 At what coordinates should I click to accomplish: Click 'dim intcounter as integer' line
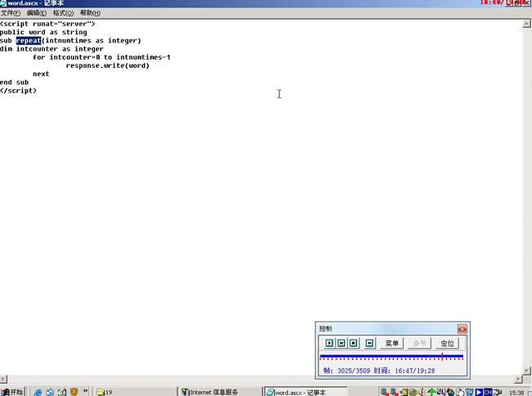point(52,49)
